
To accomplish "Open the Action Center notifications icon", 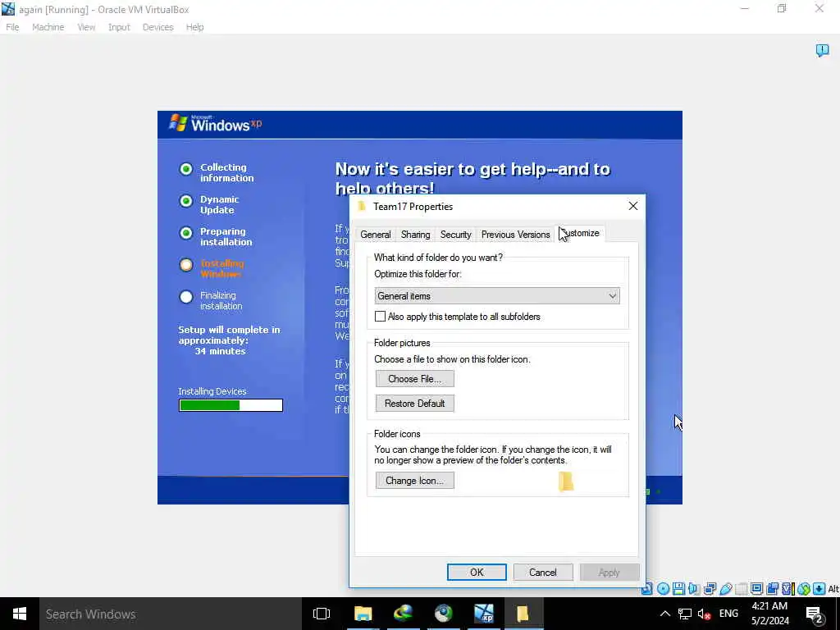I will point(815,614).
